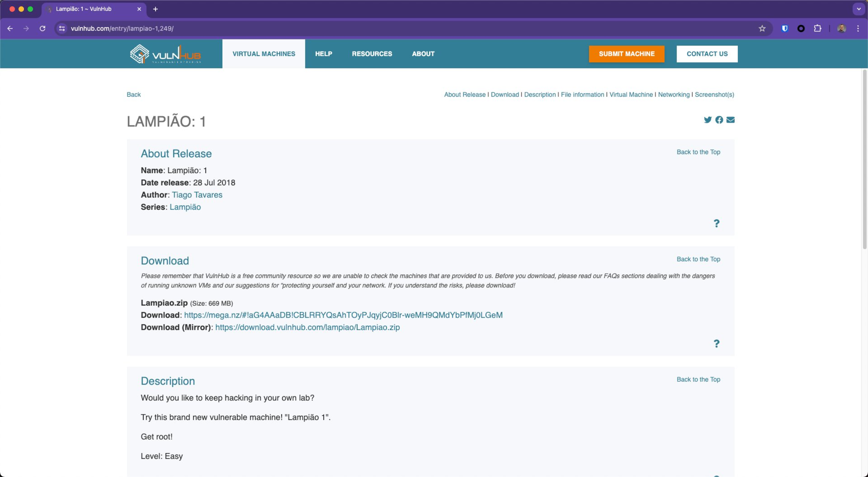The width and height of the screenshot is (868, 477).
Task: Share page on Twitter icon
Action: tap(708, 120)
